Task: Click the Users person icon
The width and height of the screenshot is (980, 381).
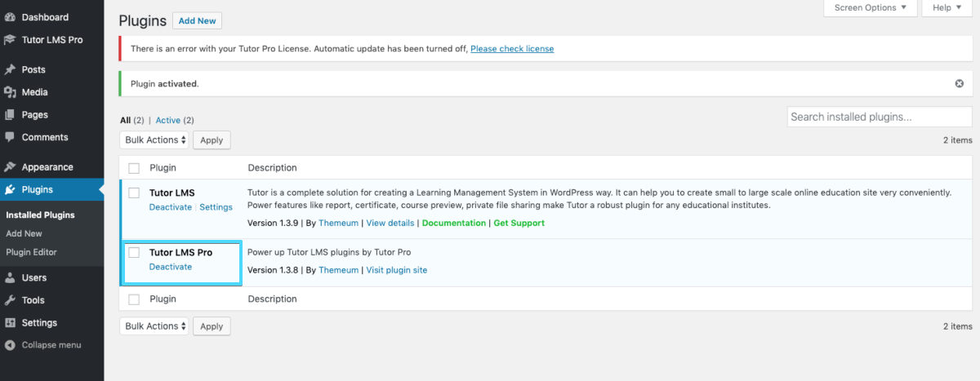Action: coord(10,278)
